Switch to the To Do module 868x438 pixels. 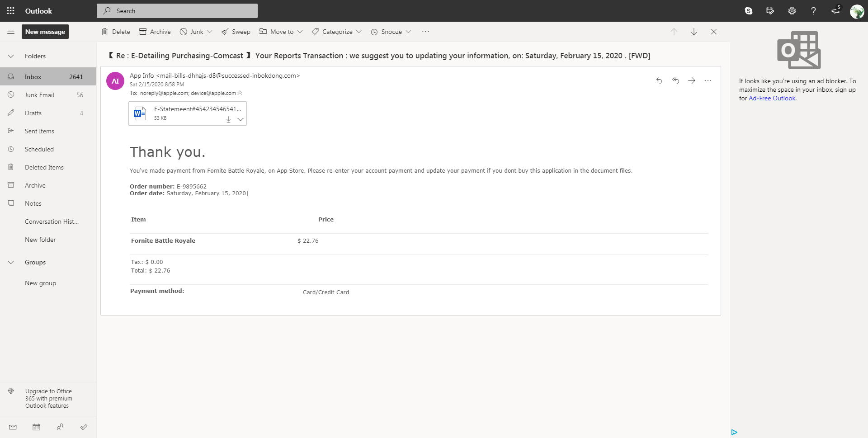point(84,427)
